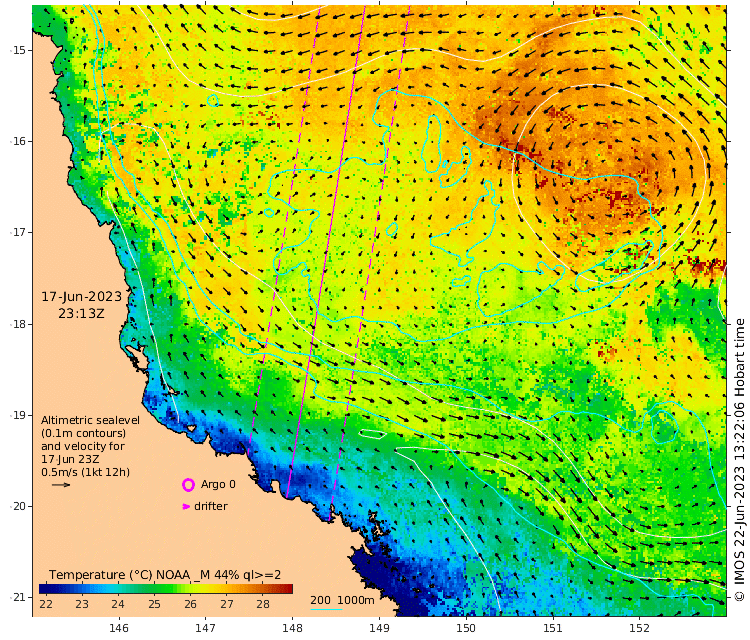Click the 'drifter' legend label
The image size is (750, 640).
click(x=211, y=506)
